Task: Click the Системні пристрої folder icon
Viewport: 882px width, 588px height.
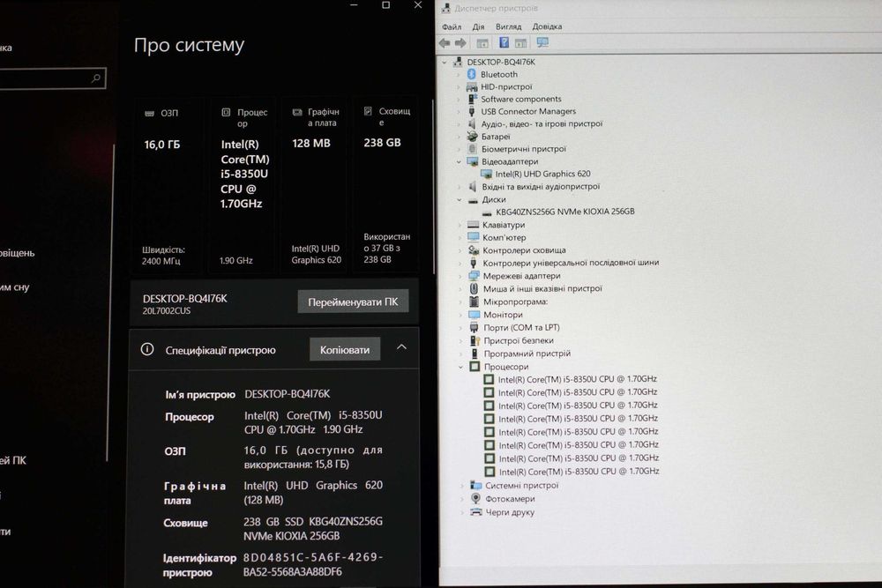Action: [x=476, y=485]
